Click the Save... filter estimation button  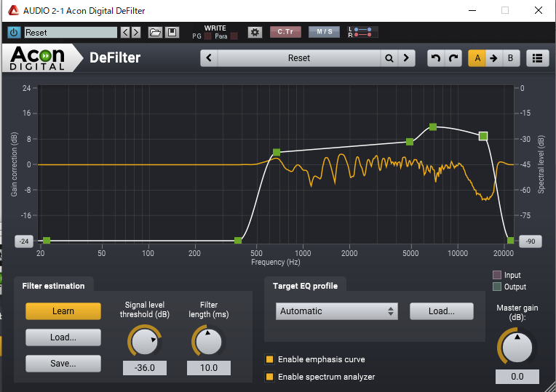point(63,364)
